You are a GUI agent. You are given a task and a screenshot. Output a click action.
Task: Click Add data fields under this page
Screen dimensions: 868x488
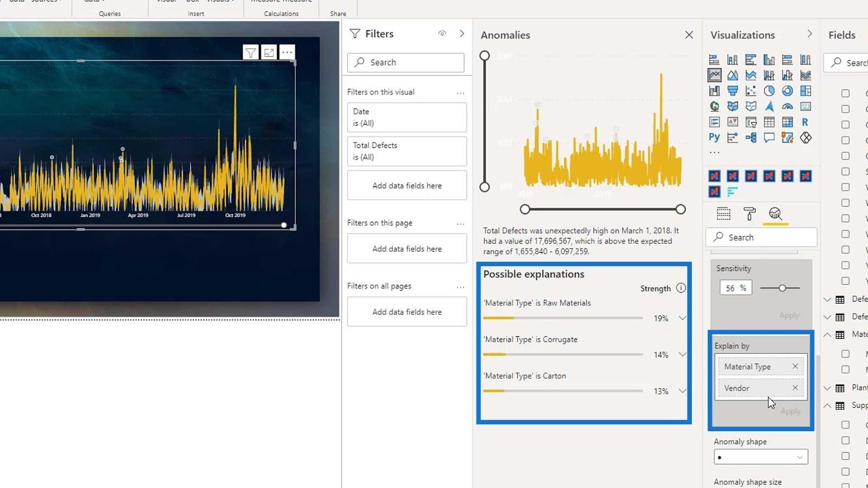point(407,248)
